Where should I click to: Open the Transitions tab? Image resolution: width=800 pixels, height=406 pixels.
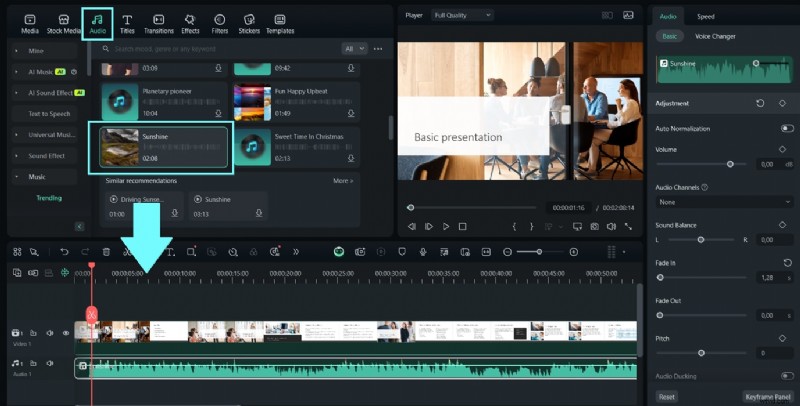click(x=159, y=24)
